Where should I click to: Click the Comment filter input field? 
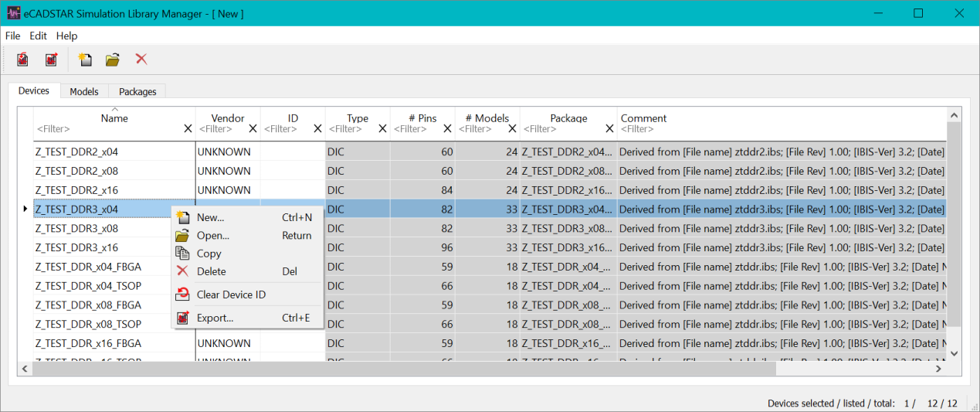point(782,129)
